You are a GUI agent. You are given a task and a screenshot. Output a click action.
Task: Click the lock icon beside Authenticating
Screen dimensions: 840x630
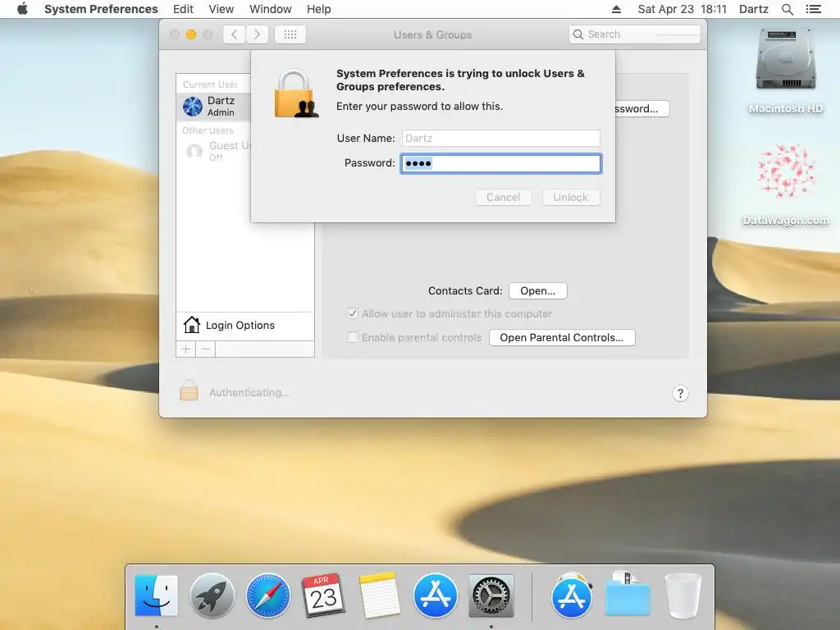[189, 390]
